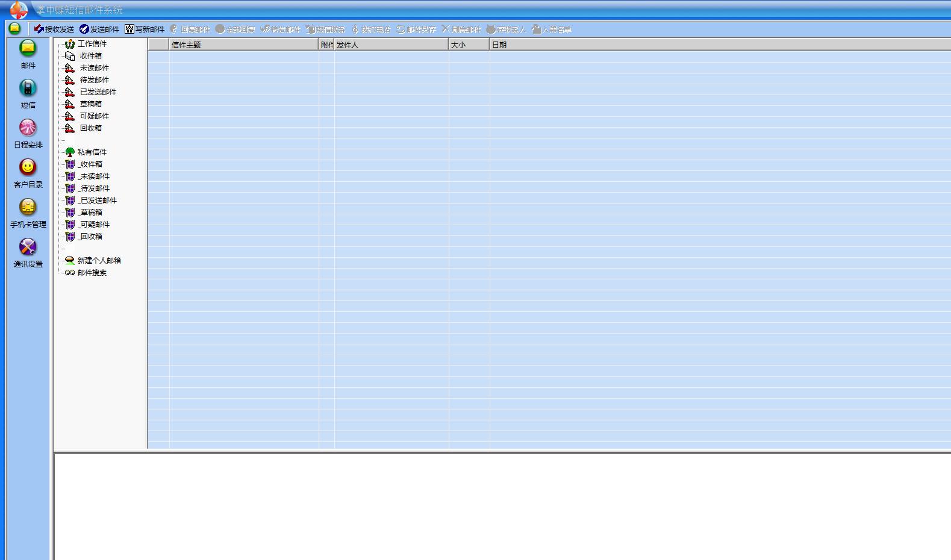The height and width of the screenshot is (560, 951).
Task: Click inside the message preview pane
Action: [x=500, y=506]
